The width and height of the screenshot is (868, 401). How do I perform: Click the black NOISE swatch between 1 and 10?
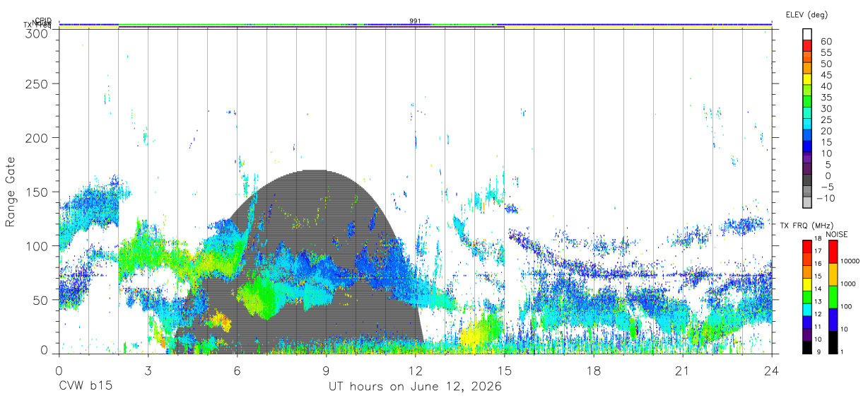(x=832, y=342)
